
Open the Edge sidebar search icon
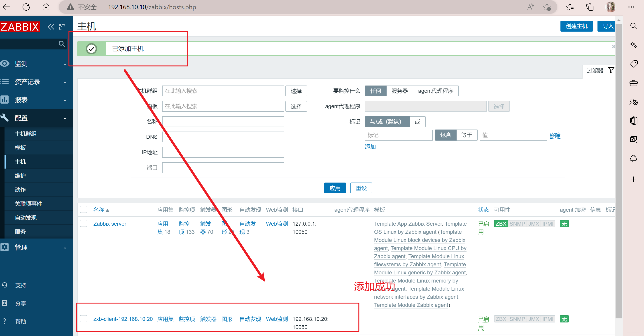[633, 26]
